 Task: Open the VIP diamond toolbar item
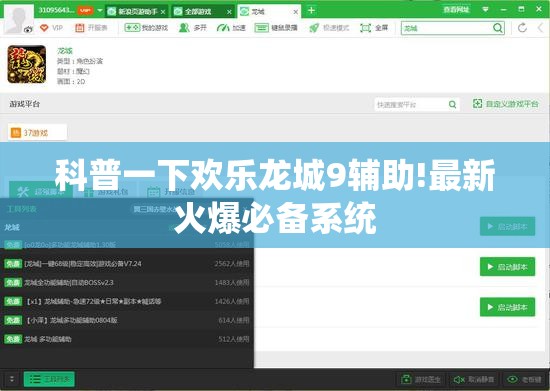(51, 28)
